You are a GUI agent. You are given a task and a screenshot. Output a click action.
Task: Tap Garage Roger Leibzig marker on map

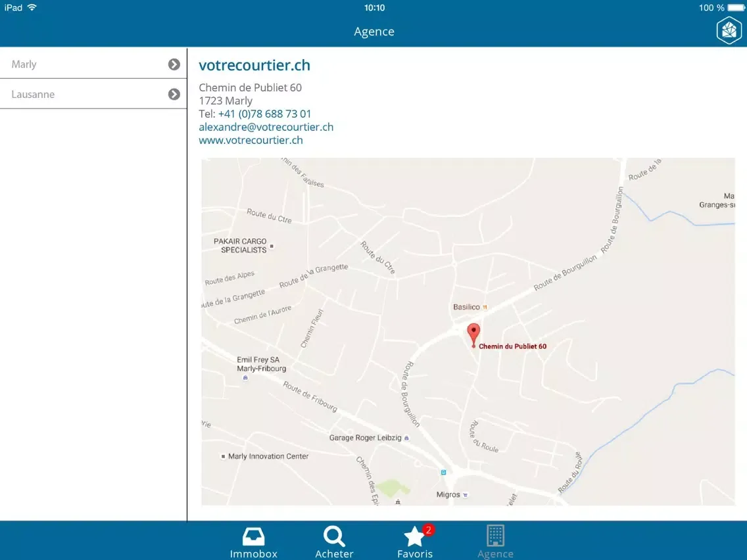coord(369,438)
